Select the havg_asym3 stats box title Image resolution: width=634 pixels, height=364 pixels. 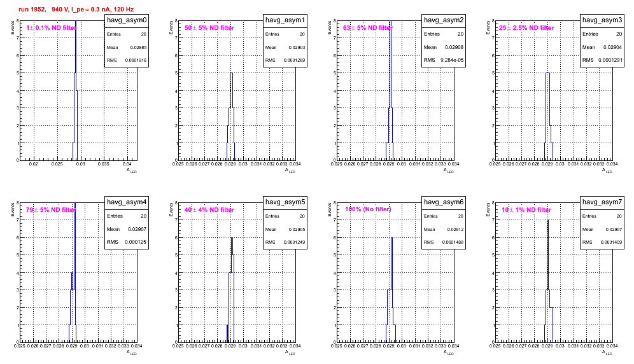click(602, 20)
